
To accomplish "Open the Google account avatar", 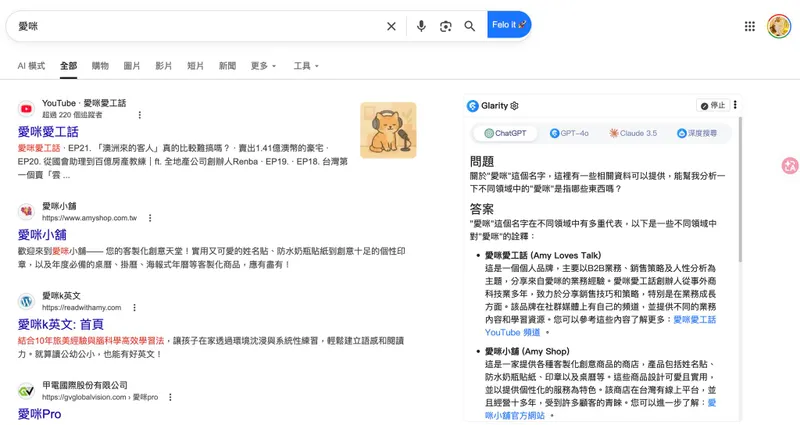I will (x=779, y=26).
